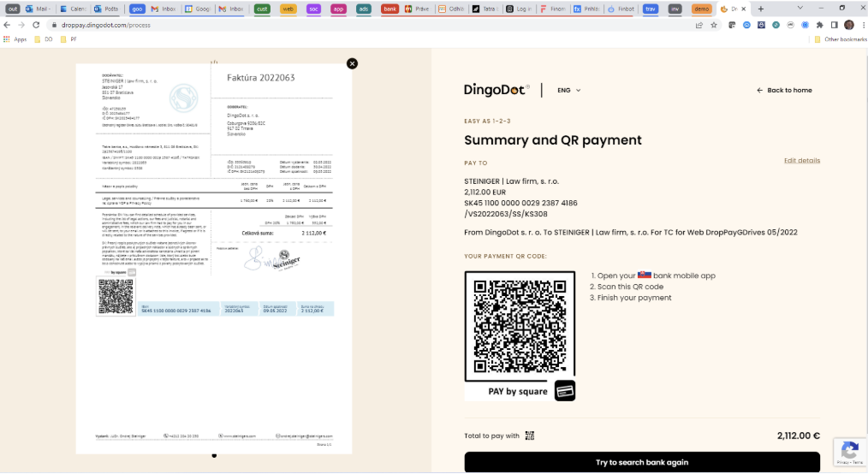The height and width of the screenshot is (474, 868).
Task: Expand the 'app' tab group
Action: coord(338,9)
